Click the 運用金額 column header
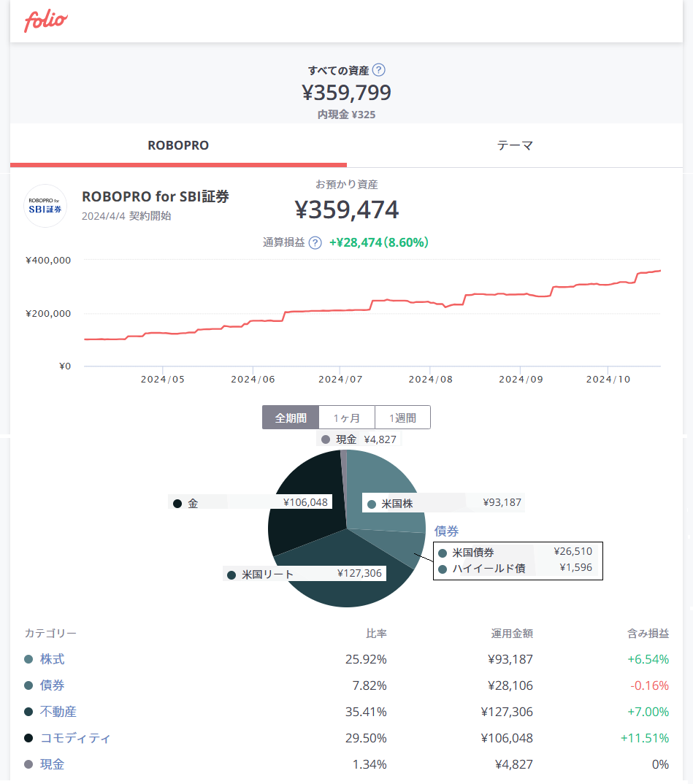Viewport: 693px width, 784px height. point(512,634)
